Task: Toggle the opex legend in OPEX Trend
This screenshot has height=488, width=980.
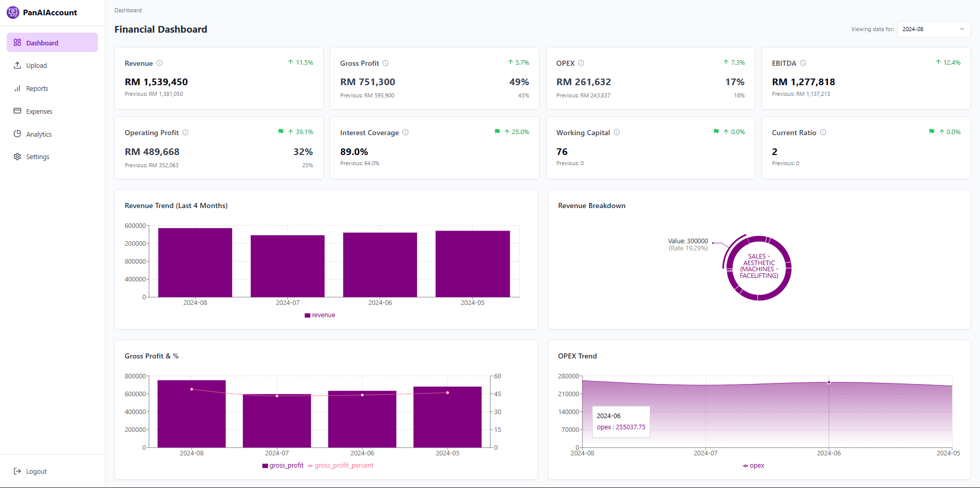Action: coord(753,466)
